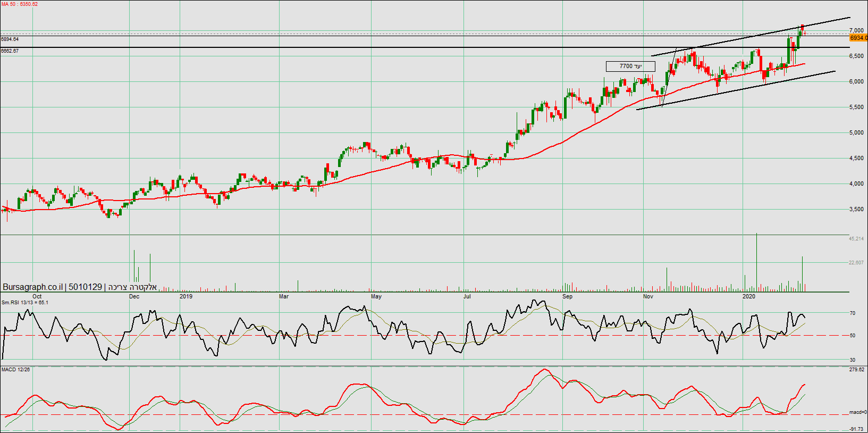This screenshot has height=433, width=868.
Task: Select the 6662.67 support line label
Action: pyautogui.click(x=10, y=51)
